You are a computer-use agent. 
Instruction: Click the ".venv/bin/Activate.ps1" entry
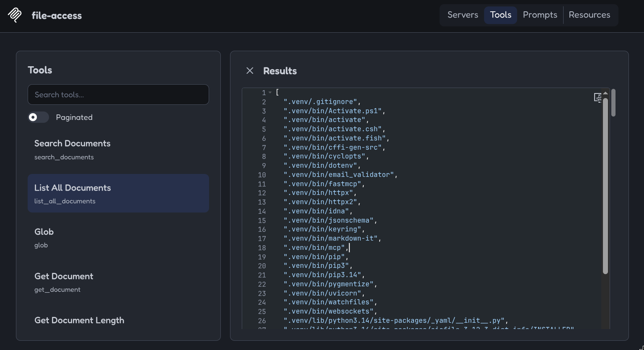(x=334, y=111)
